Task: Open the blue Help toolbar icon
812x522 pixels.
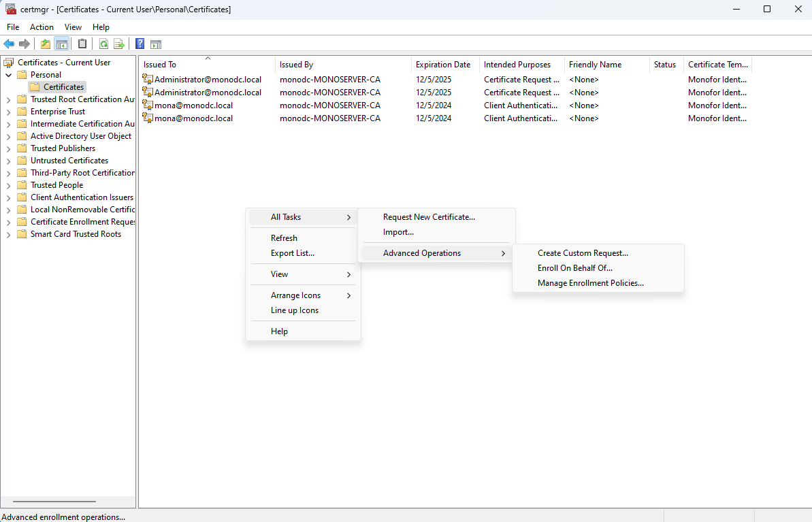Action: (x=140, y=44)
